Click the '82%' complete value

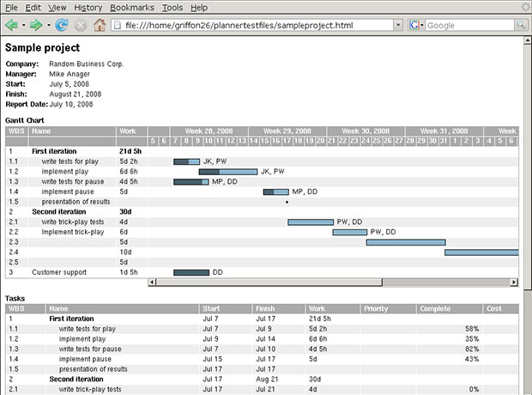tap(472, 349)
